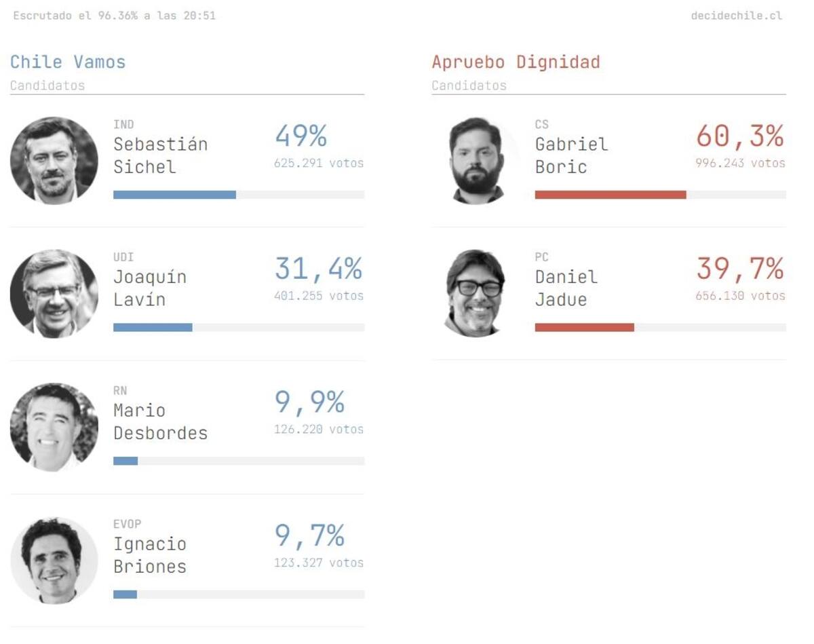Select Daniel Jadue's portrait
This screenshot has width=814, height=644.
point(476,293)
